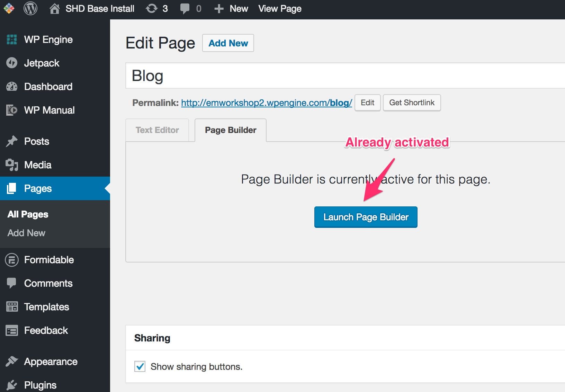Click the Comments bubble icon in sidebar

point(12,283)
